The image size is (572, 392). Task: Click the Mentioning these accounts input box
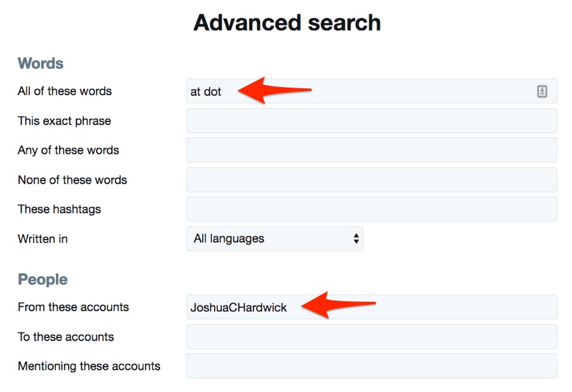click(371, 366)
